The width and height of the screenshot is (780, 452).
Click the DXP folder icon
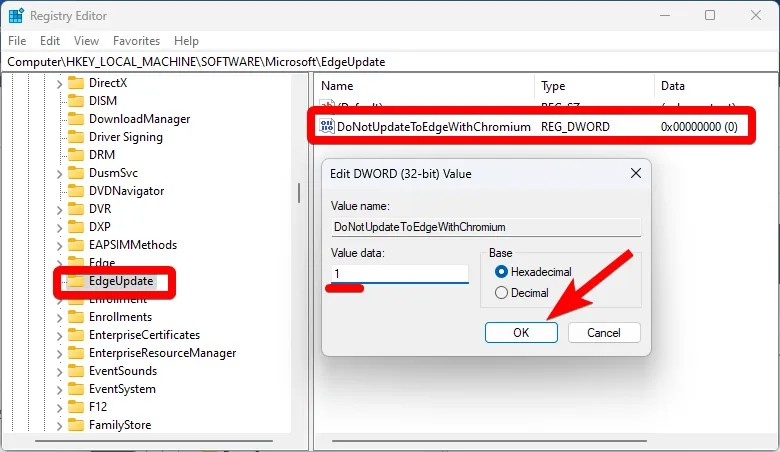pos(76,227)
